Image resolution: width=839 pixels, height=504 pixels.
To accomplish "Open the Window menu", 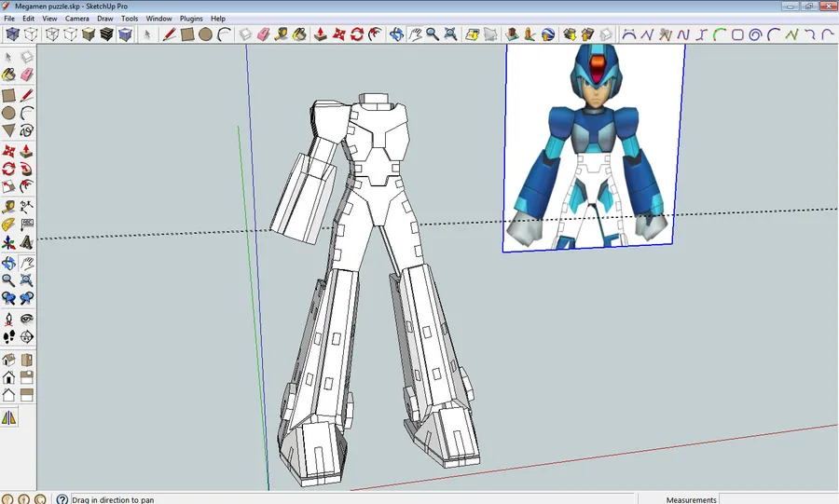I will (x=158, y=19).
